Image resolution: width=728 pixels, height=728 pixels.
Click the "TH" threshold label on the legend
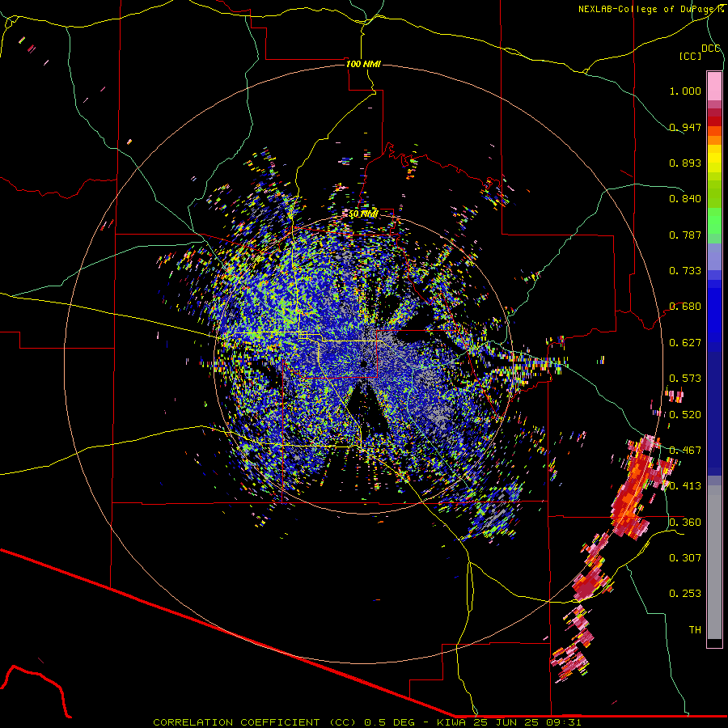[x=695, y=630]
